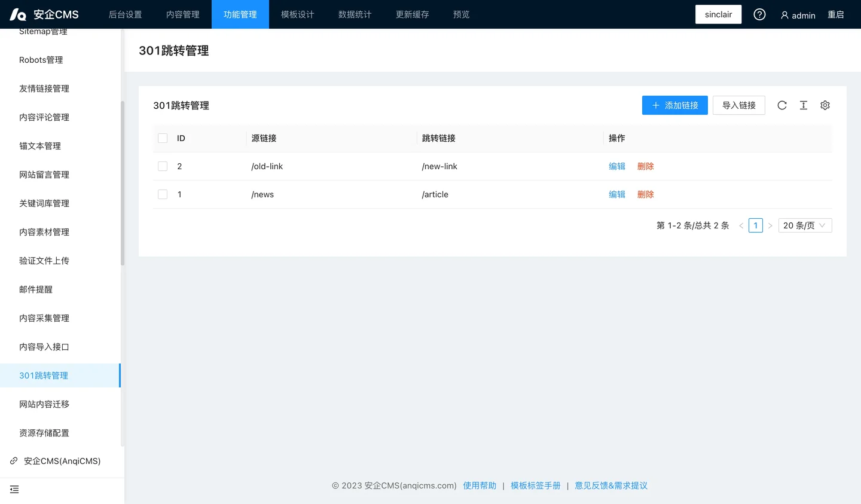The width and height of the screenshot is (861, 504).
Task: Check the row with /news
Action: click(163, 194)
